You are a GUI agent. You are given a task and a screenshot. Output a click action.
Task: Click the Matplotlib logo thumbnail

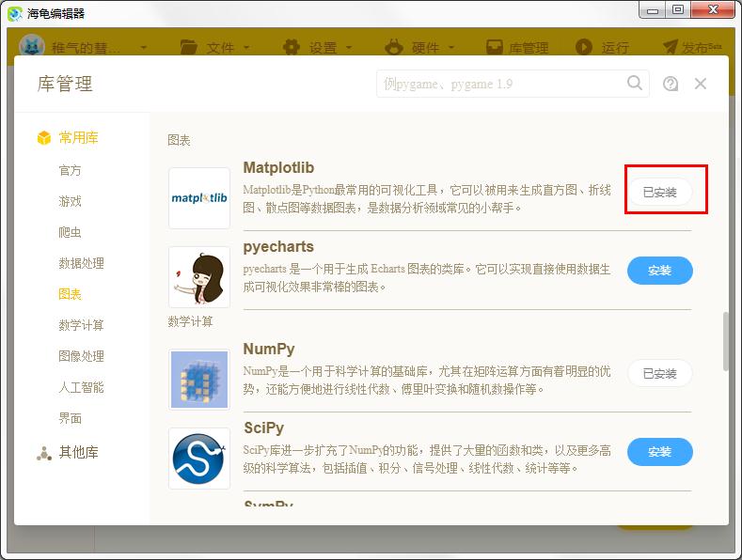199,198
